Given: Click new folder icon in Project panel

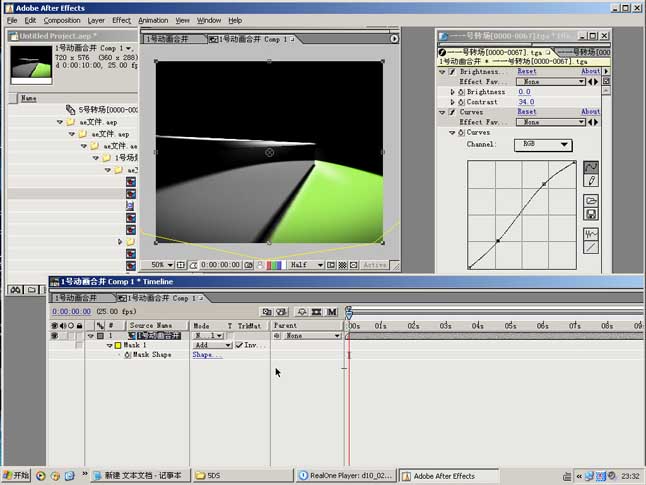Looking at the screenshot, I should tap(31, 290).
